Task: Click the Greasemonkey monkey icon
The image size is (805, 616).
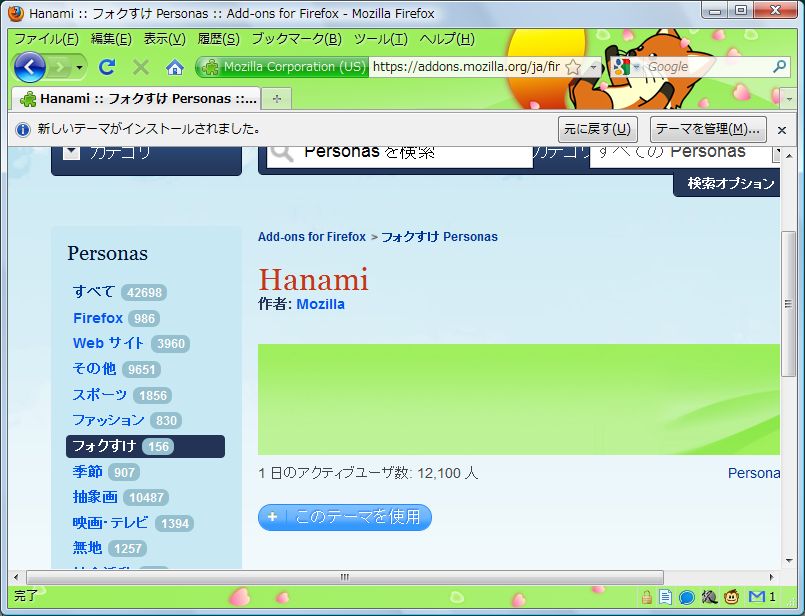Action: click(731, 596)
